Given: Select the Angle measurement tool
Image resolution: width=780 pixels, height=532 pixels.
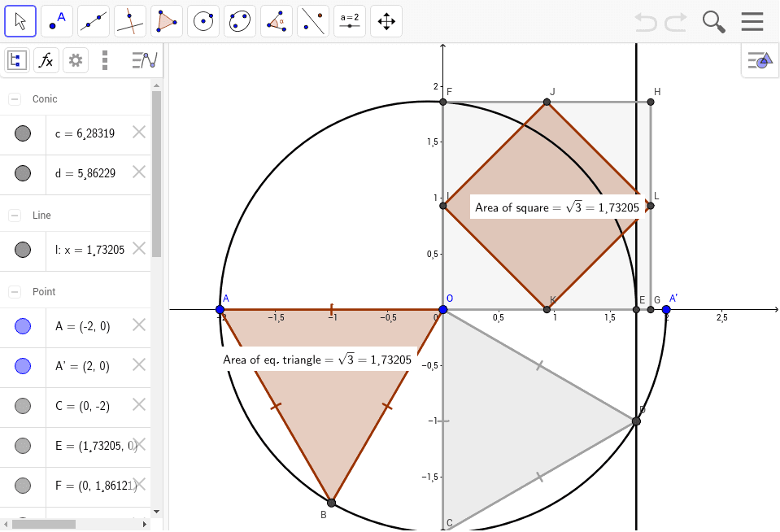Looking at the screenshot, I should point(276,20).
